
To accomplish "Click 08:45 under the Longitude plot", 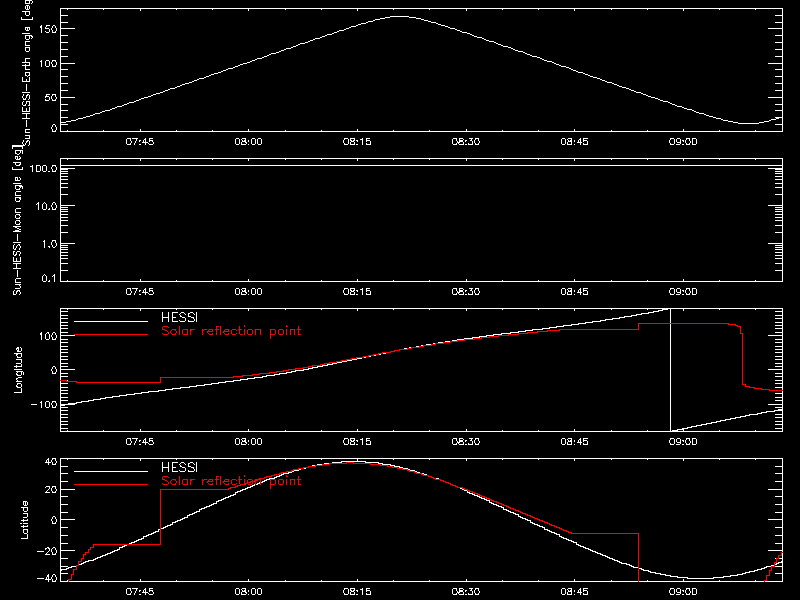I will click(574, 442).
